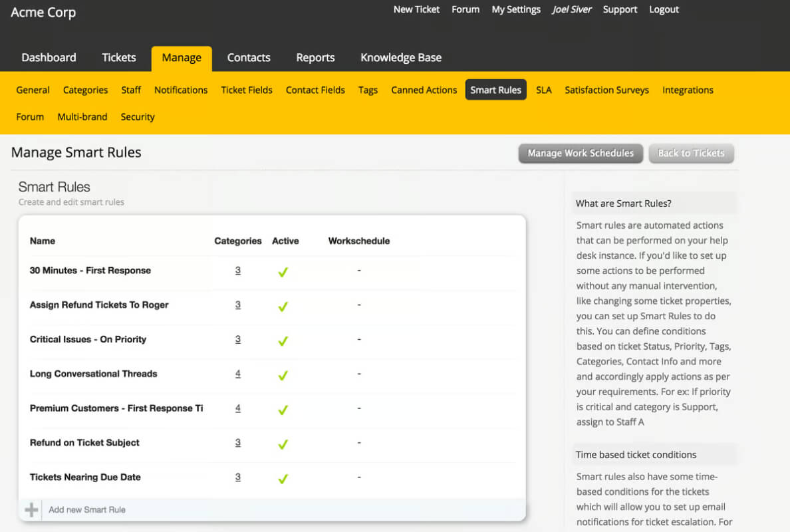
Task: Click the active checkmark for Refund on Ticket Subject
Action: click(283, 444)
